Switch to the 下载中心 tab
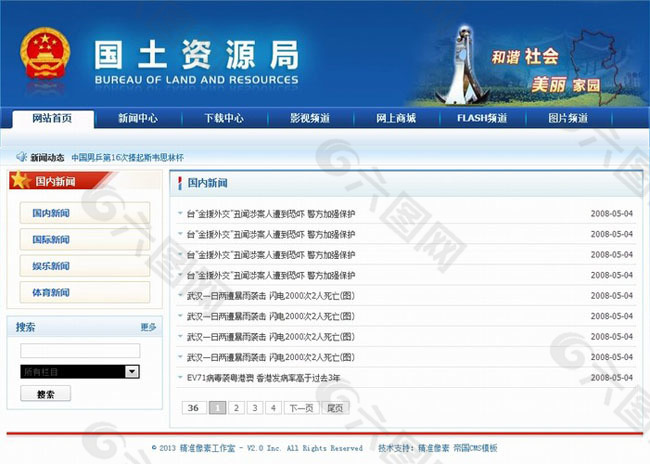 [223, 118]
